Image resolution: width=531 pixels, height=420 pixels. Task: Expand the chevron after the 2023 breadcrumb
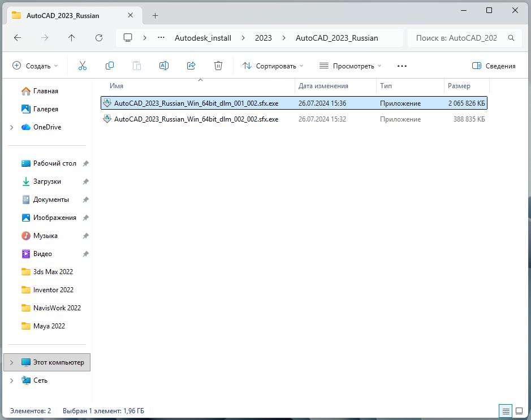284,38
